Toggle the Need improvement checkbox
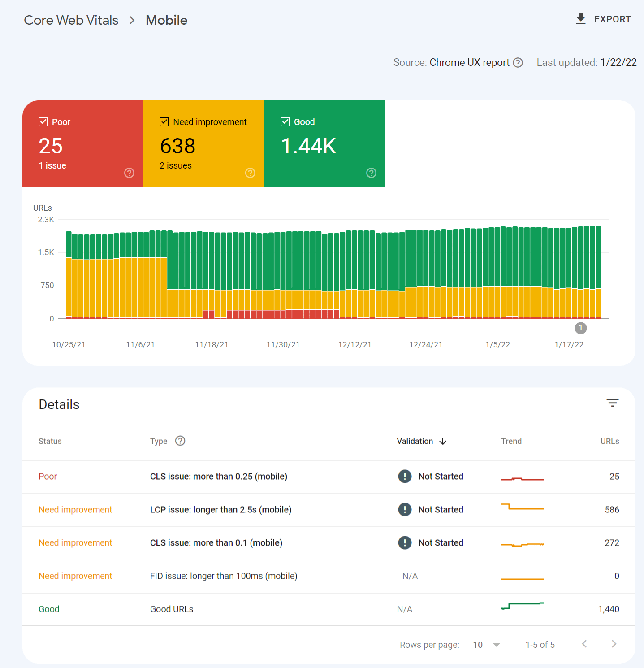This screenshot has width=644, height=668. (164, 121)
